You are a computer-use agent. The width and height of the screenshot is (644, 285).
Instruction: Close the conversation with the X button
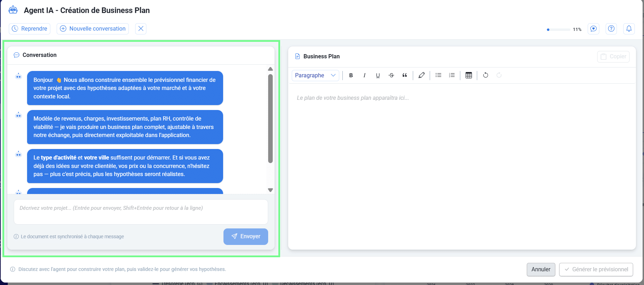click(x=141, y=29)
